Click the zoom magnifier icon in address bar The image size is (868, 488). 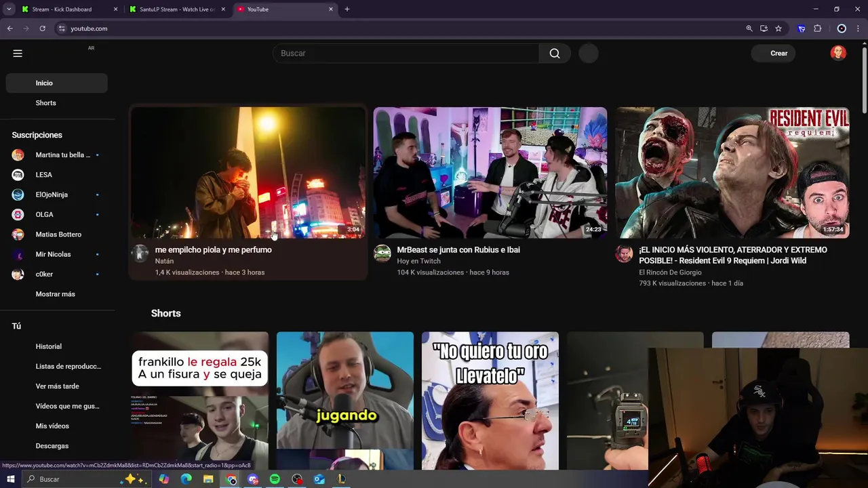749,28
